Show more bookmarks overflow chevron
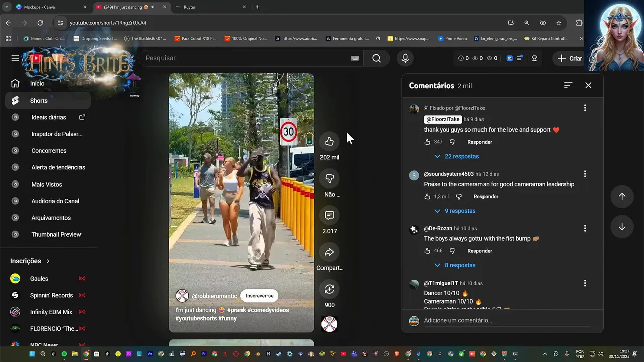 click(582, 38)
